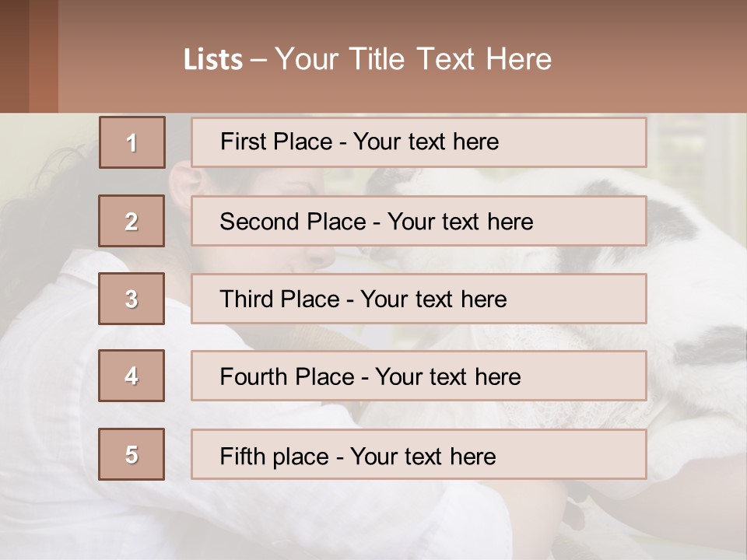Select the number 4 box
Screen dimensions: 747x560
pos(132,376)
